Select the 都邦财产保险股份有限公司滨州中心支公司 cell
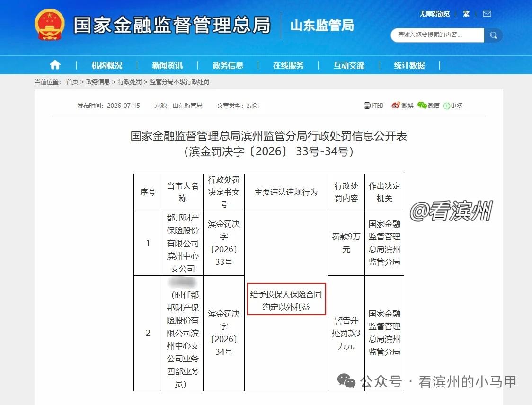 183,243
